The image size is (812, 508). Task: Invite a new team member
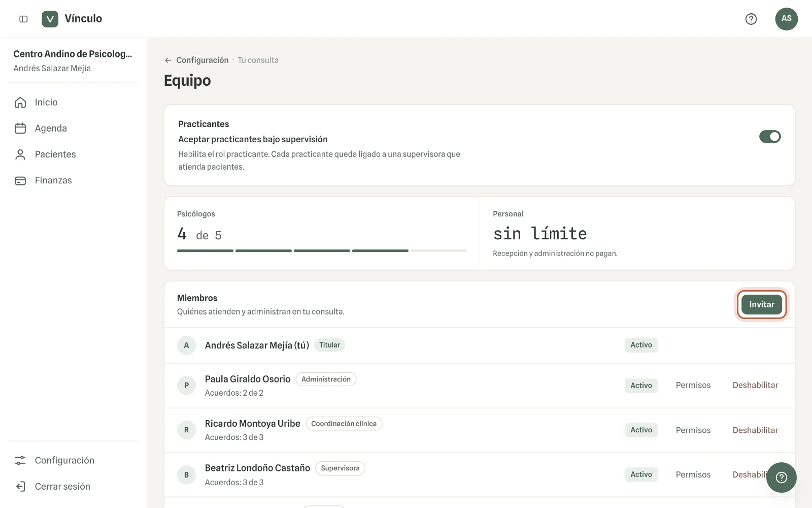[762, 304]
